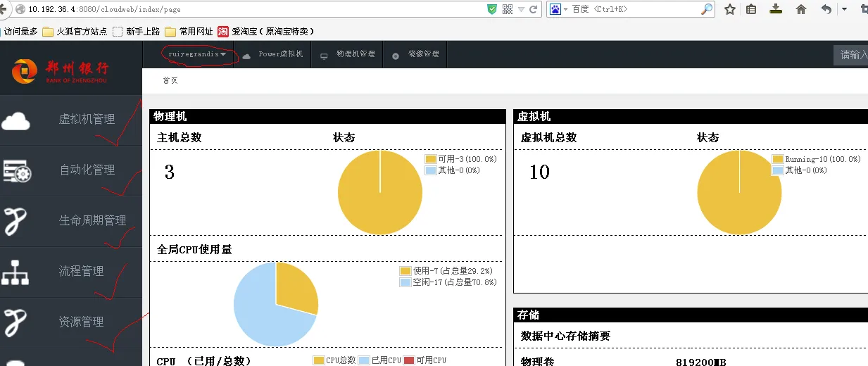Click the Baidu paw search engine icon
Screen dimensions: 868x366
[x=555, y=9]
